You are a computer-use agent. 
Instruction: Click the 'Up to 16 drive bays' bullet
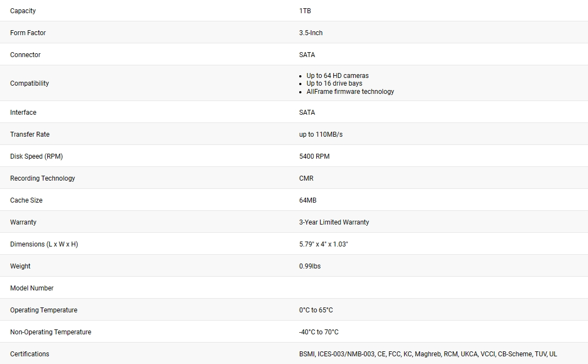pyautogui.click(x=334, y=83)
